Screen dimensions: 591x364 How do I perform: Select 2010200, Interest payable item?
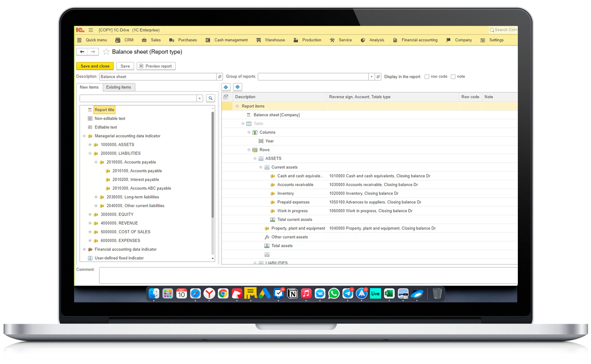click(x=136, y=180)
